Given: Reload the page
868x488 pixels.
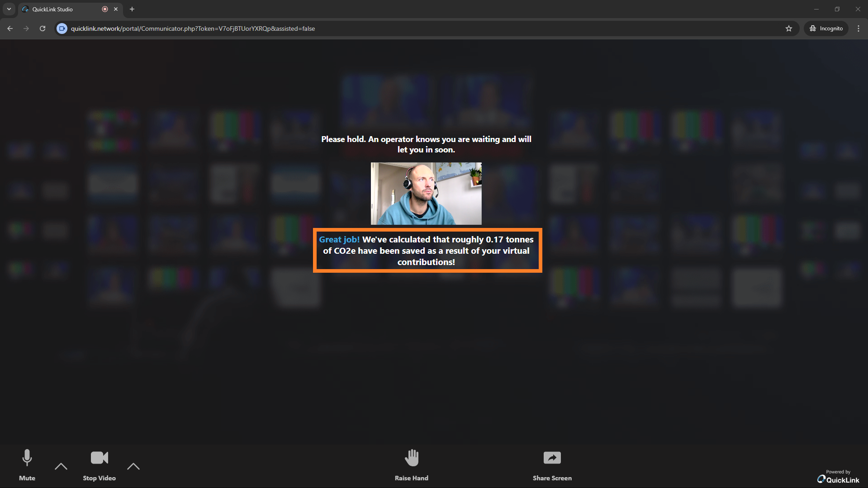Looking at the screenshot, I should click(x=43, y=28).
